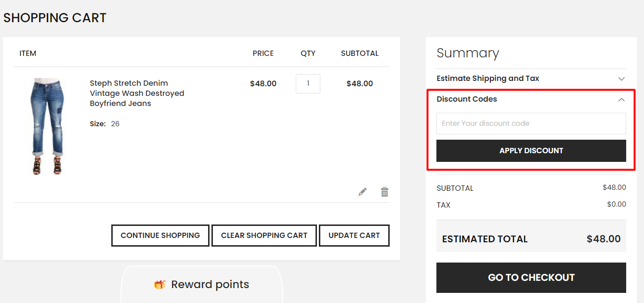The height and width of the screenshot is (303, 644).
Task: Open the Steph Stretch Denim jeans product link
Action: click(x=137, y=93)
